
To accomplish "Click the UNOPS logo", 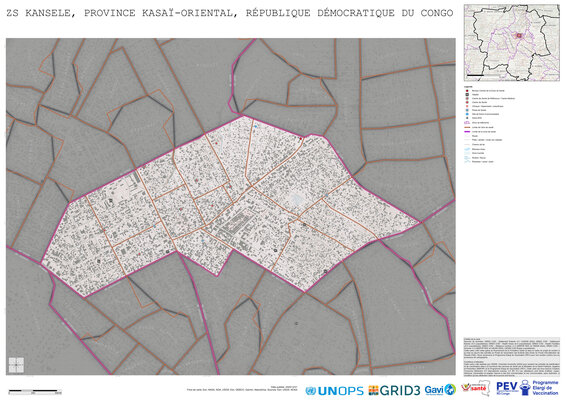I will 334,391.
